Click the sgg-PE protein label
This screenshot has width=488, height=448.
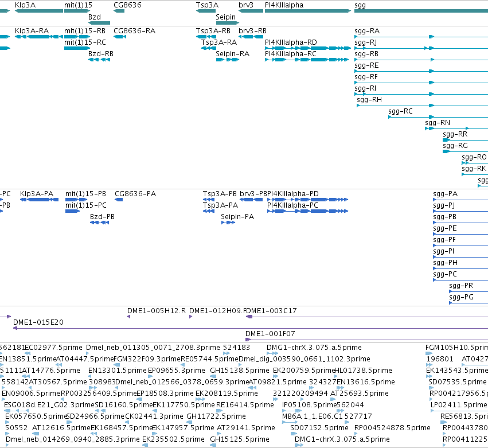point(445,228)
